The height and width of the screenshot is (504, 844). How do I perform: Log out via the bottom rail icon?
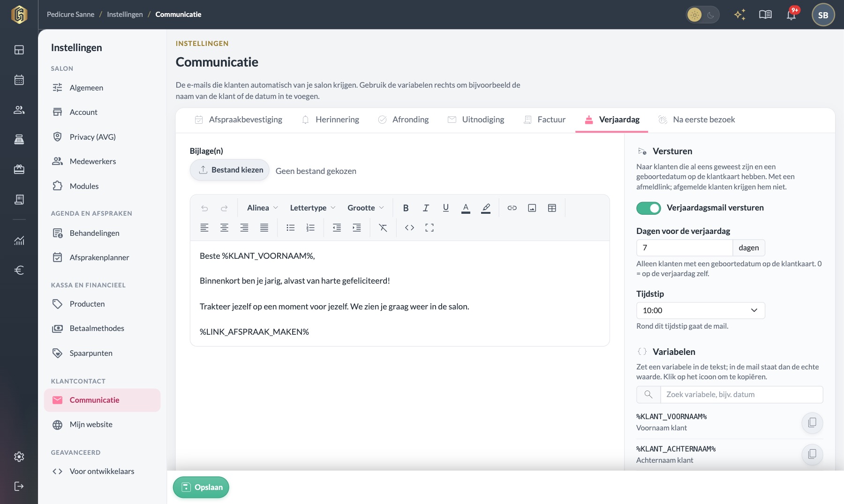pos(19,486)
